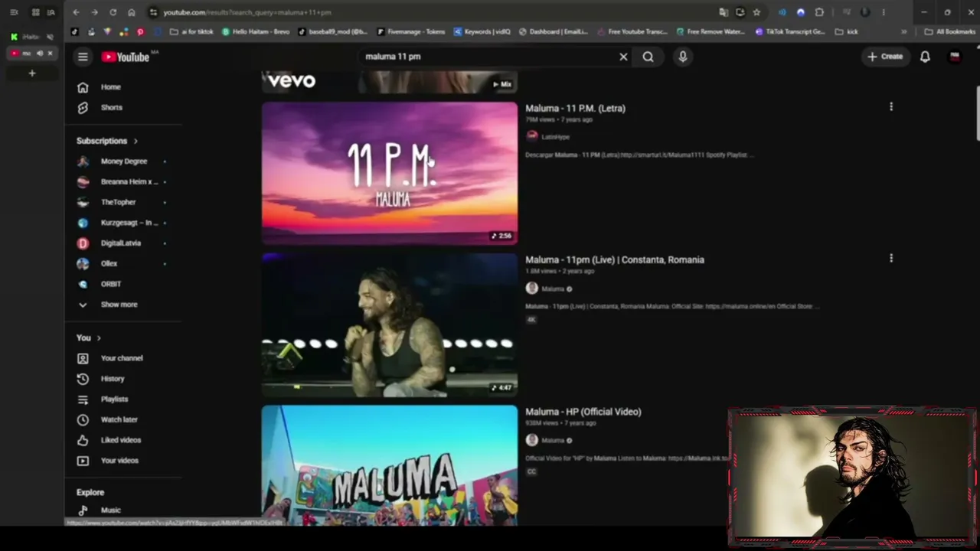The width and height of the screenshot is (980, 551).
Task: Click the translate page icon
Action: (724, 12)
